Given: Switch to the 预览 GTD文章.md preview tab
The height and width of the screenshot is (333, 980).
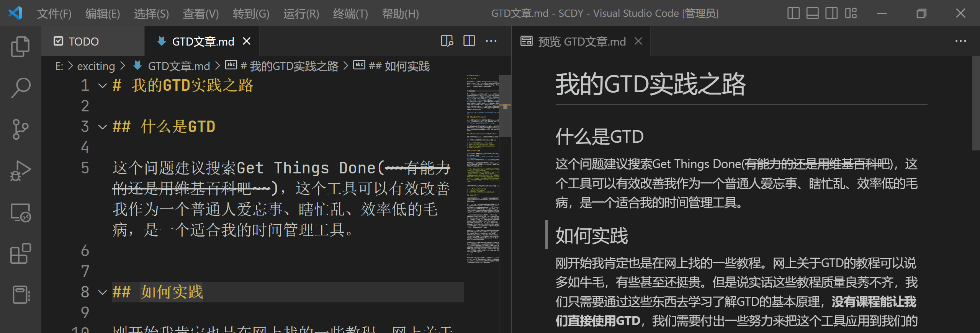Looking at the screenshot, I should (x=581, y=41).
